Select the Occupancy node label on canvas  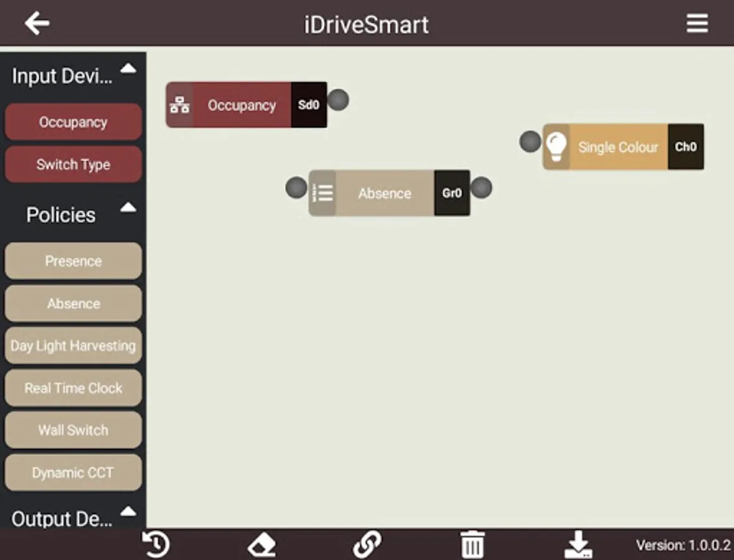242,105
